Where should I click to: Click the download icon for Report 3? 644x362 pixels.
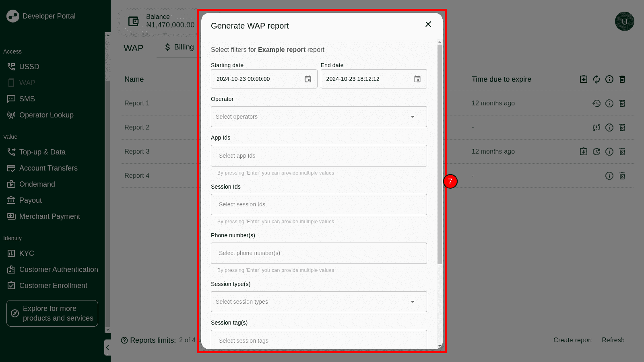[x=583, y=152]
